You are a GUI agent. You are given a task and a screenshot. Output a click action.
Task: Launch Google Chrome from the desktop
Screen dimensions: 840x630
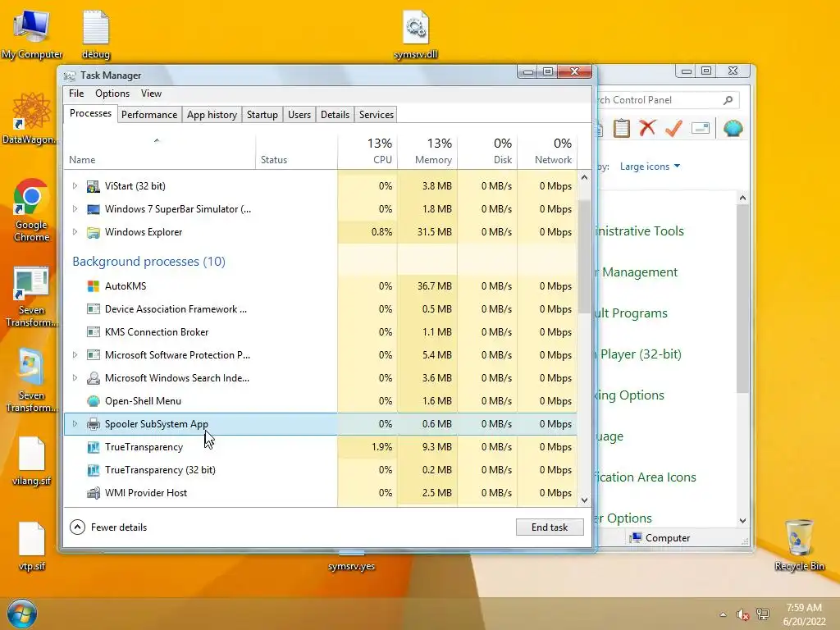(x=31, y=210)
